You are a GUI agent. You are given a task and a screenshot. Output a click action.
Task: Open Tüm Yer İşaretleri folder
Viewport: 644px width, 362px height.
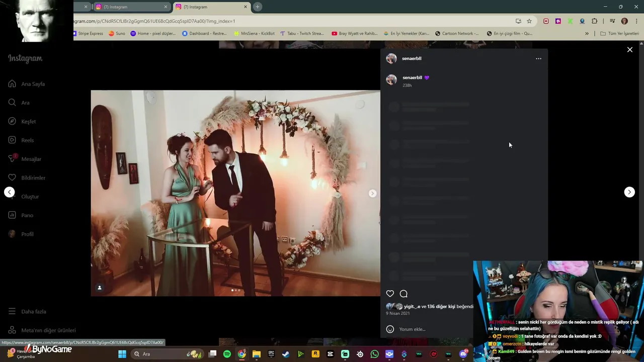pyautogui.click(x=620, y=34)
